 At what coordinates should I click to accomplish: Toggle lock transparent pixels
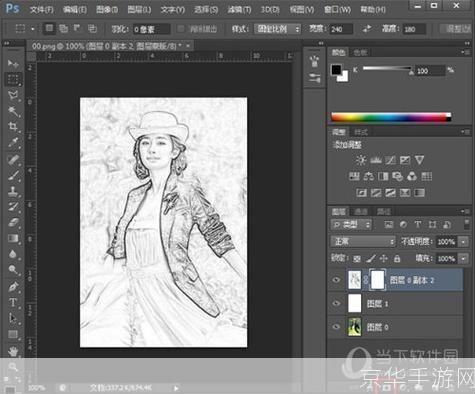tap(357, 259)
